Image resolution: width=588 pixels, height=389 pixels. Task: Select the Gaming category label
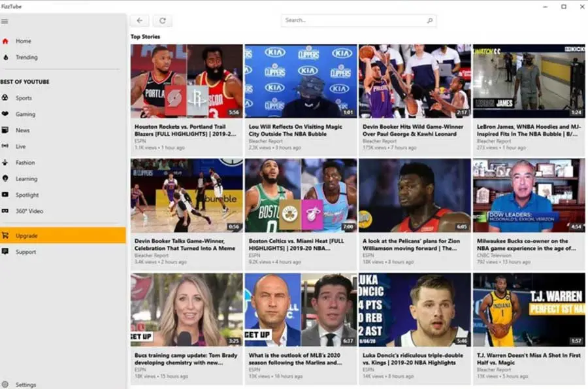[x=25, y=114]
